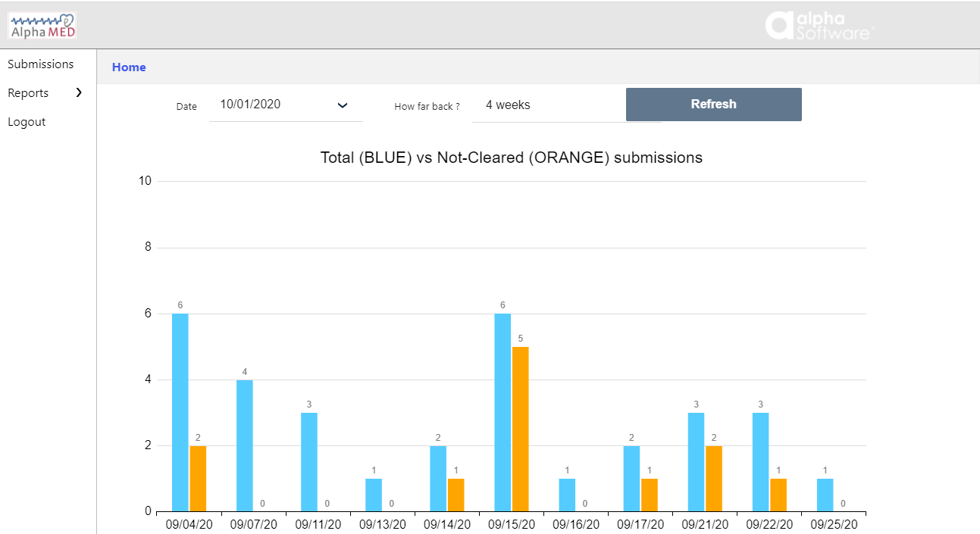This screenshot has width=980, height=534.
Task: Open the Date dropdown arrow
Action: tap(343, 105)
